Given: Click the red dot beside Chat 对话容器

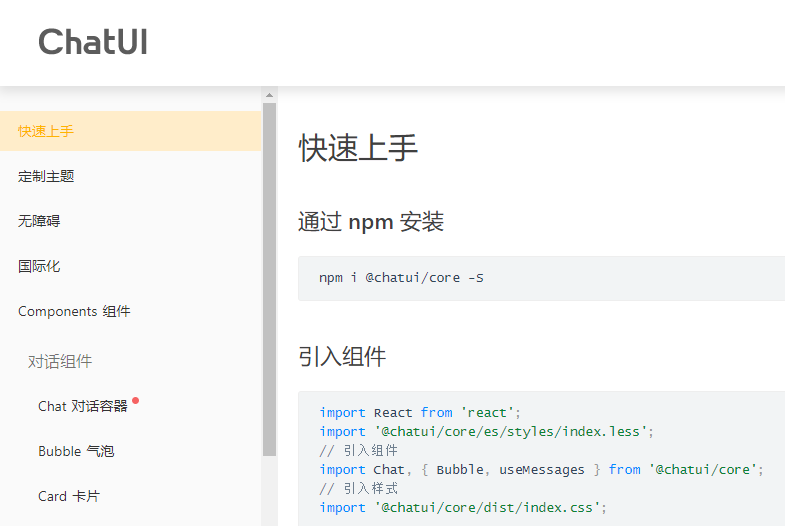Looking at the screenshot, I should (x=135, y=400).
